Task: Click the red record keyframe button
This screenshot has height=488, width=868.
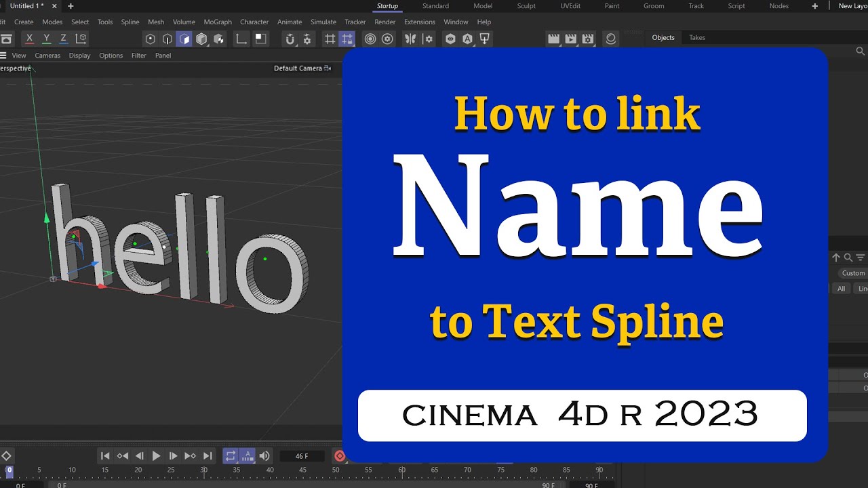Action: pyautogui.click(x=340, y=456)
